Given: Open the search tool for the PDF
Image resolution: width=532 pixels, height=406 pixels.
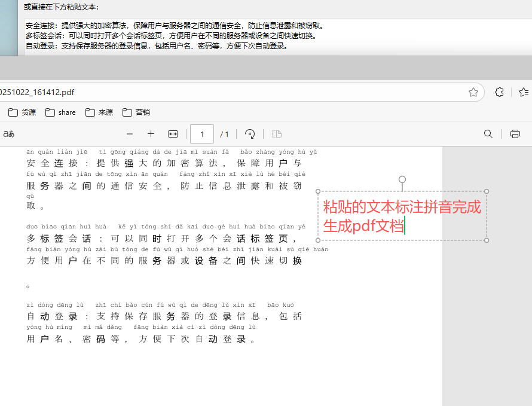Looking at the screenshot, I should pos(488,134).
